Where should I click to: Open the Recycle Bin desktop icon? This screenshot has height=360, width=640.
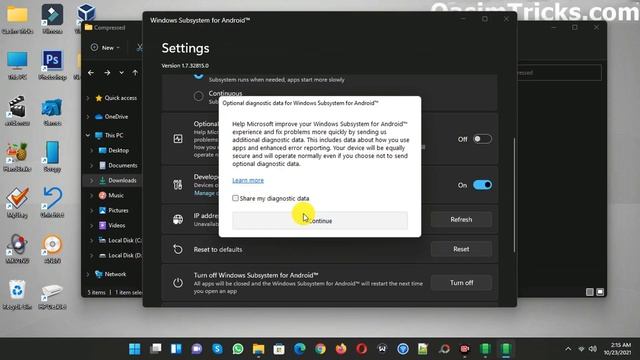click(x=17, y=295)
